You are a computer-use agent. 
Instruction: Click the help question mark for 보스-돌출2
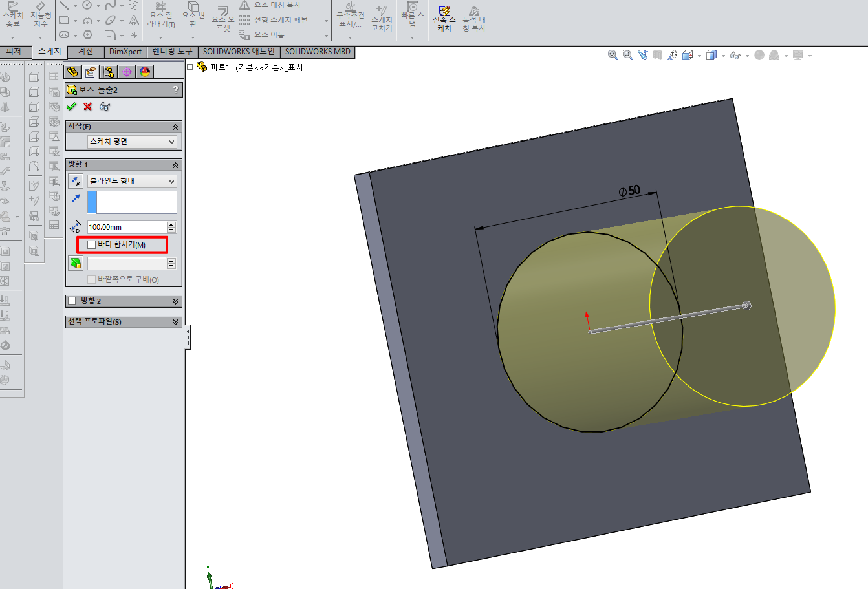(x=175, y=90)
